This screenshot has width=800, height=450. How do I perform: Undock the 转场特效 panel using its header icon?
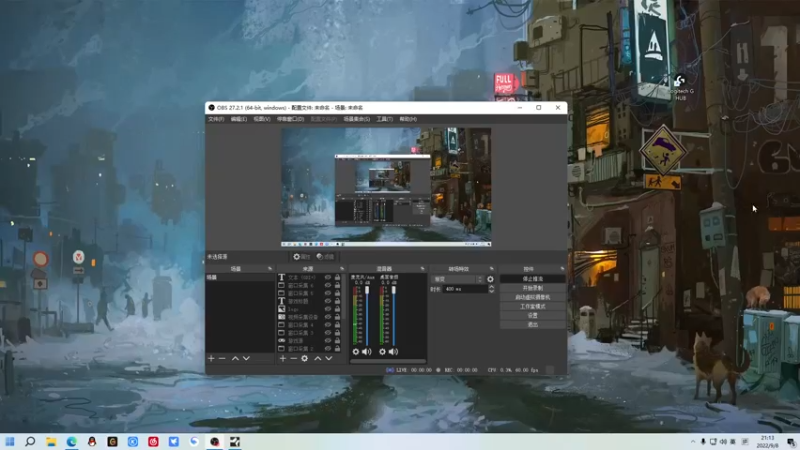[x=492, y=269]
